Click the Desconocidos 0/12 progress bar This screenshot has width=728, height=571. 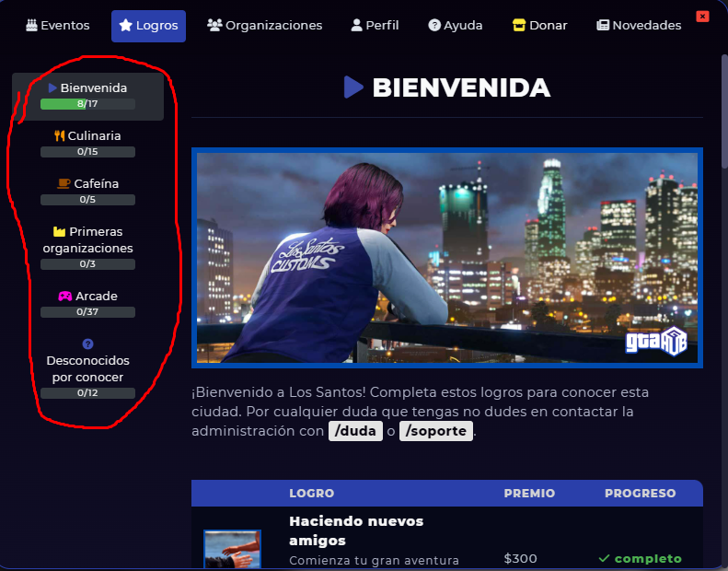tap(87, 393)
